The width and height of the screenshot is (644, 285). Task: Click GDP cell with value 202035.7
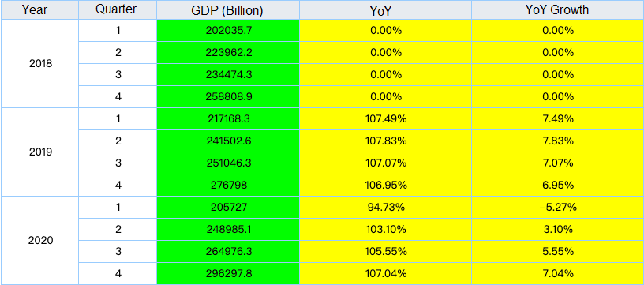click(x=228, y=30)
